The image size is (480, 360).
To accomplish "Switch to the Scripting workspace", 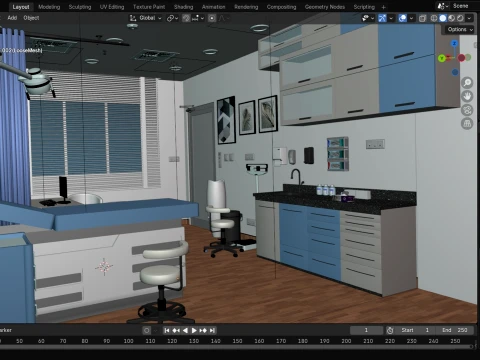I will [x=364, y=7].
